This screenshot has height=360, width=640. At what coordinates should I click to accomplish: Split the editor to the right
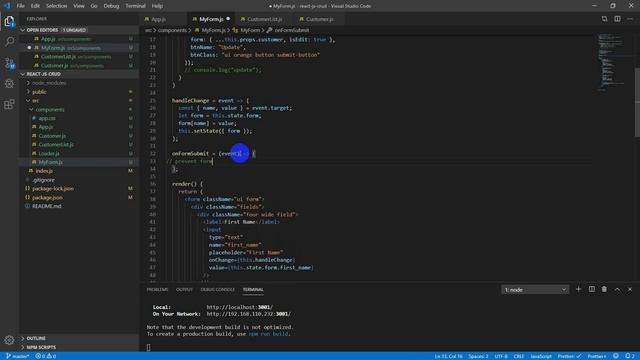click(x=617, y=19)
